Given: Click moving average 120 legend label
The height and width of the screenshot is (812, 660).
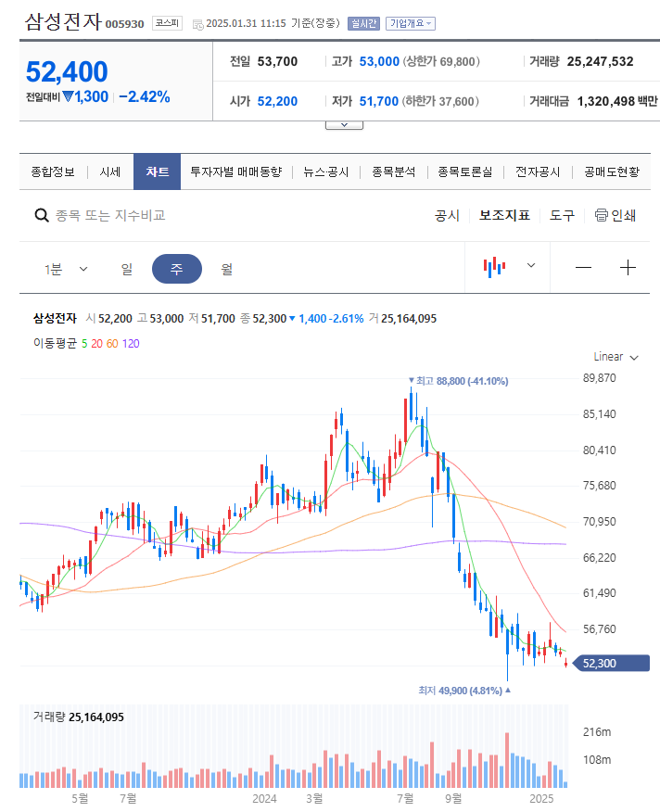Looking at the screenshot, I should [131, 343].
